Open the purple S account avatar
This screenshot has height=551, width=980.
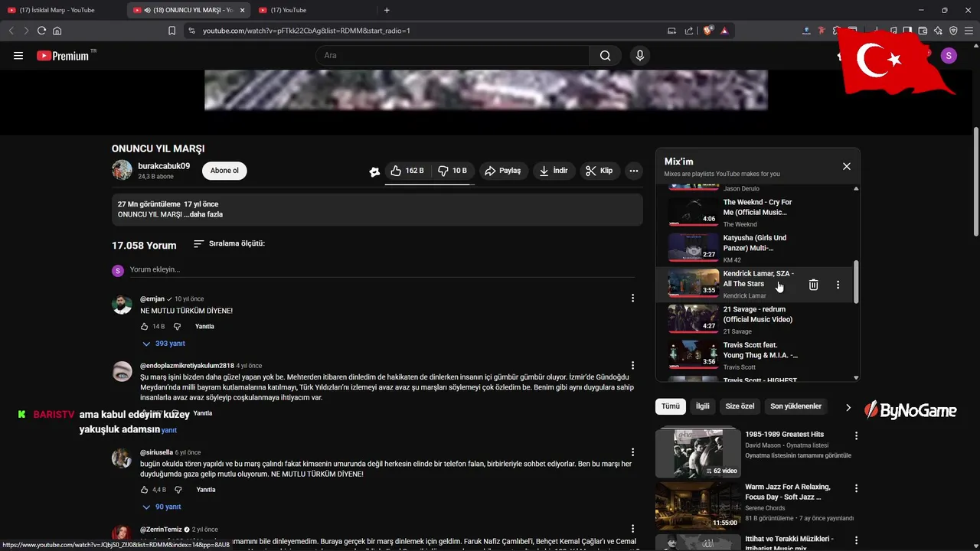(x=949, y=55)
